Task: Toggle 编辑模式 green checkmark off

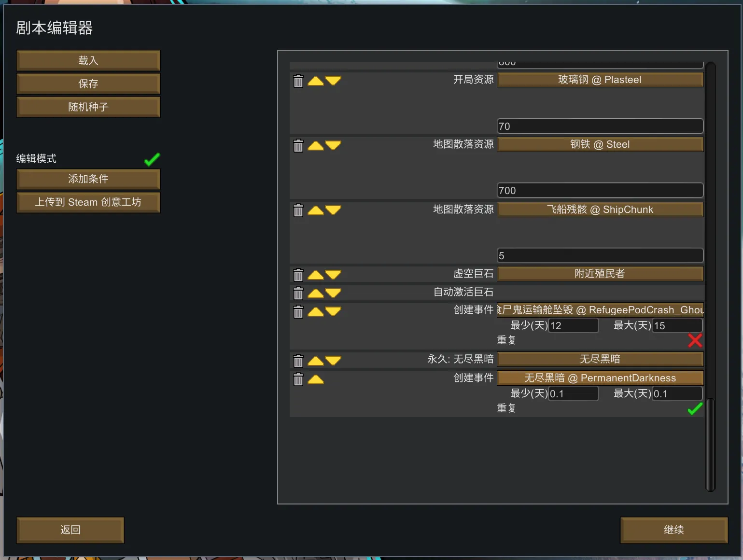Action: pyautogui.click(x=152, y=159)
